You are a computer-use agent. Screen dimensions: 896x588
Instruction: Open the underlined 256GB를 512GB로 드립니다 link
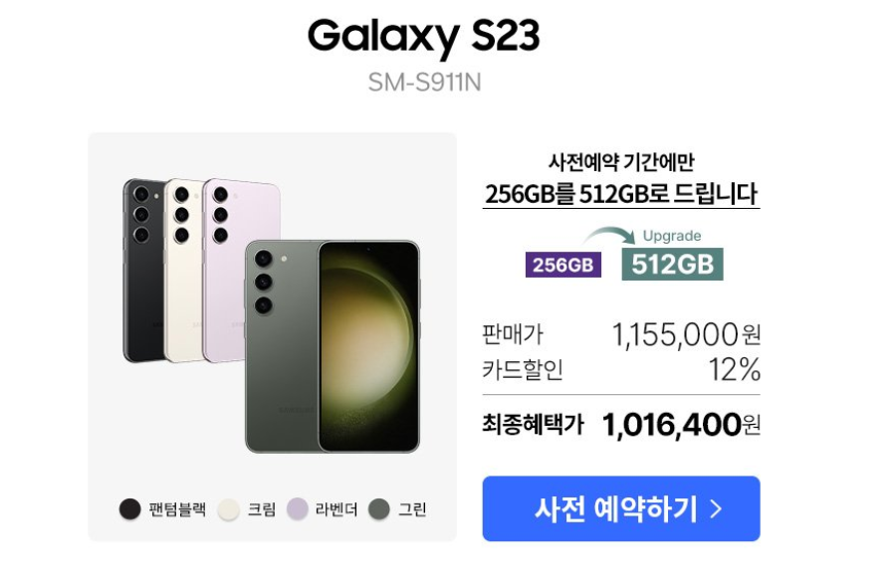[x=620, y=194]
